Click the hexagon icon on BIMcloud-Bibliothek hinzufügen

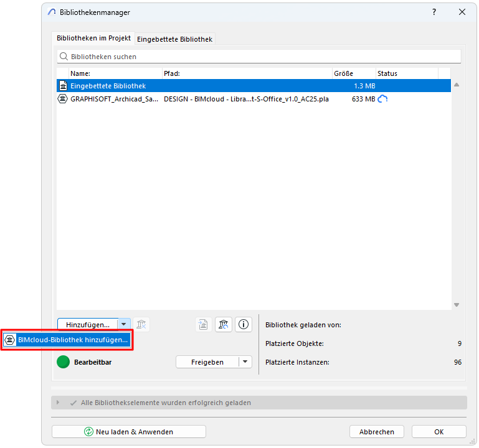pos(10,340)
